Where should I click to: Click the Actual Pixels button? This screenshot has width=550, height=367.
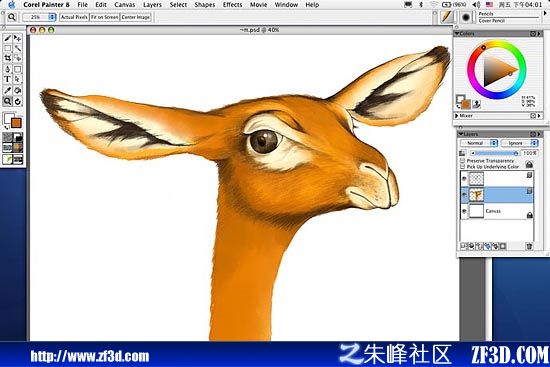[x=74, y=17]
